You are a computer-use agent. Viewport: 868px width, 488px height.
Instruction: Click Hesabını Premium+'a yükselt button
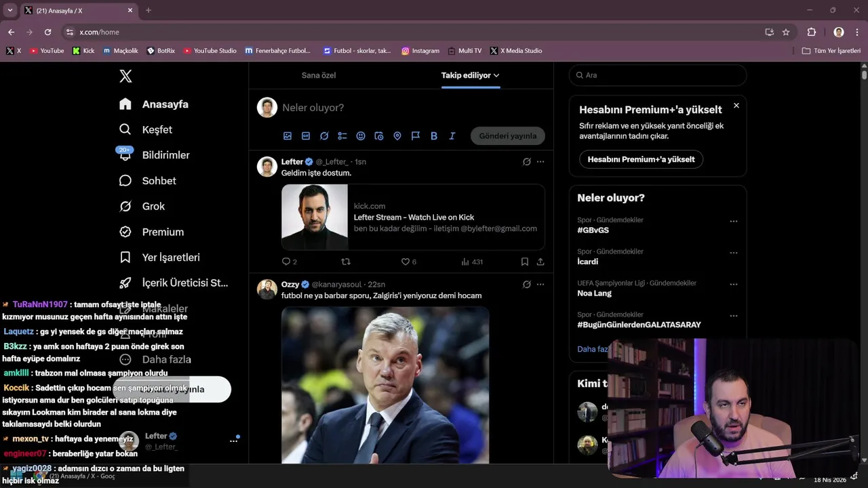(x=641, y=159)
